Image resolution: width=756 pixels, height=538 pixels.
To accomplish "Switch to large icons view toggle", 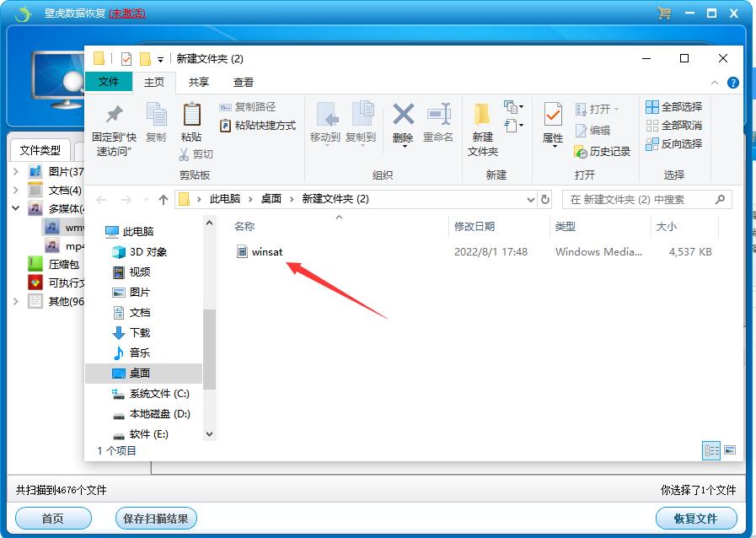I will [730, 450].
